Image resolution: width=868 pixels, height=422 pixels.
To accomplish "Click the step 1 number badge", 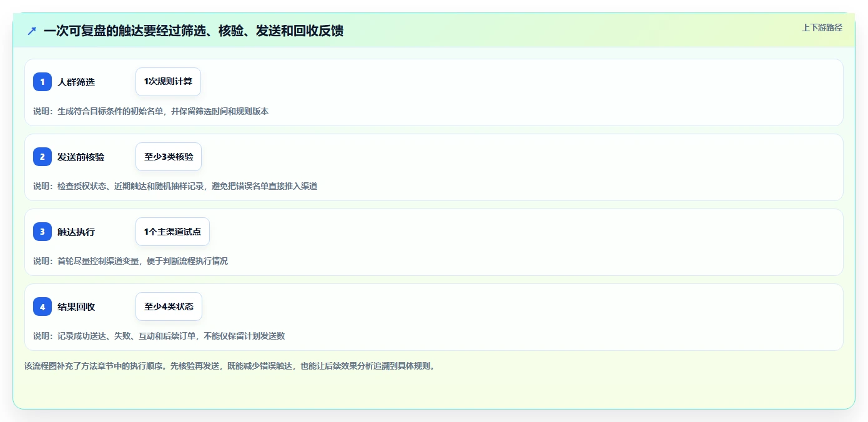I will (42, 82).
